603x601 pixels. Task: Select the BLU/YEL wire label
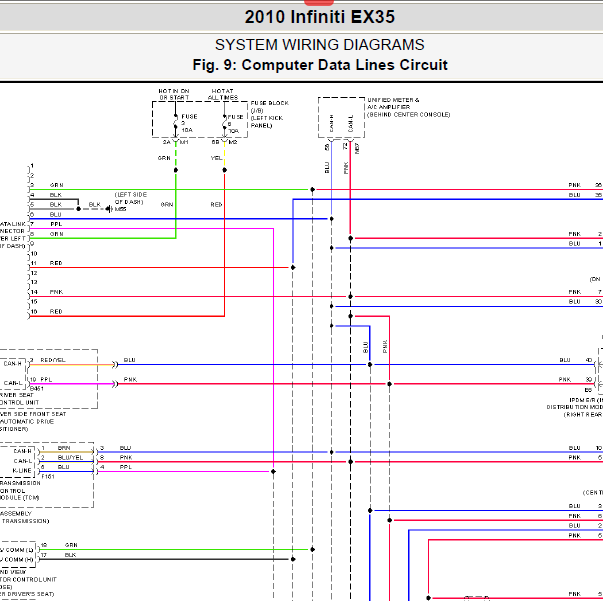click(70, 458)
